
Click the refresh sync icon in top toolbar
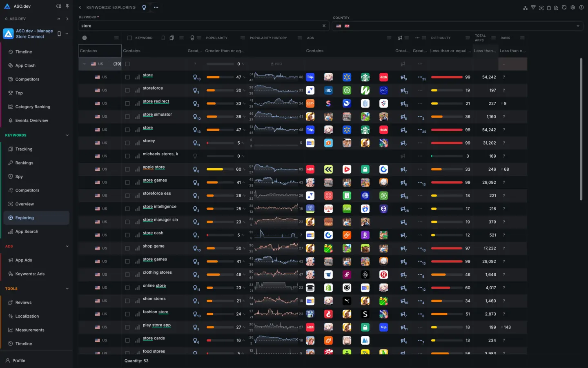point(564,7)
